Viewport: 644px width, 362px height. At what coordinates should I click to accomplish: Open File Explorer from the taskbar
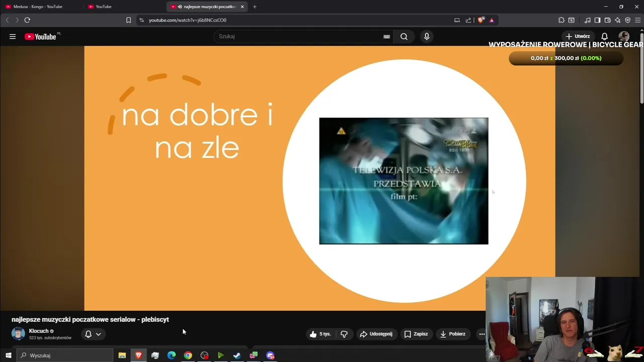pyautogui.click(x=122, y=355)
